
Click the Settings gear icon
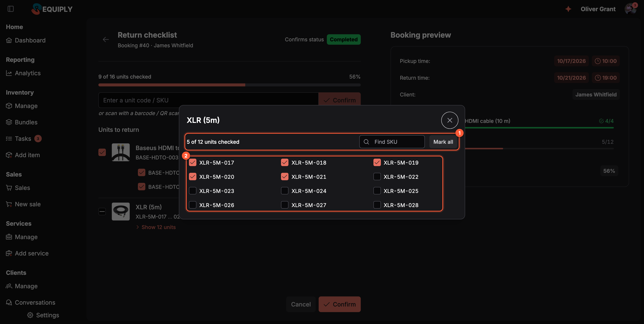(x=30, y=315)
